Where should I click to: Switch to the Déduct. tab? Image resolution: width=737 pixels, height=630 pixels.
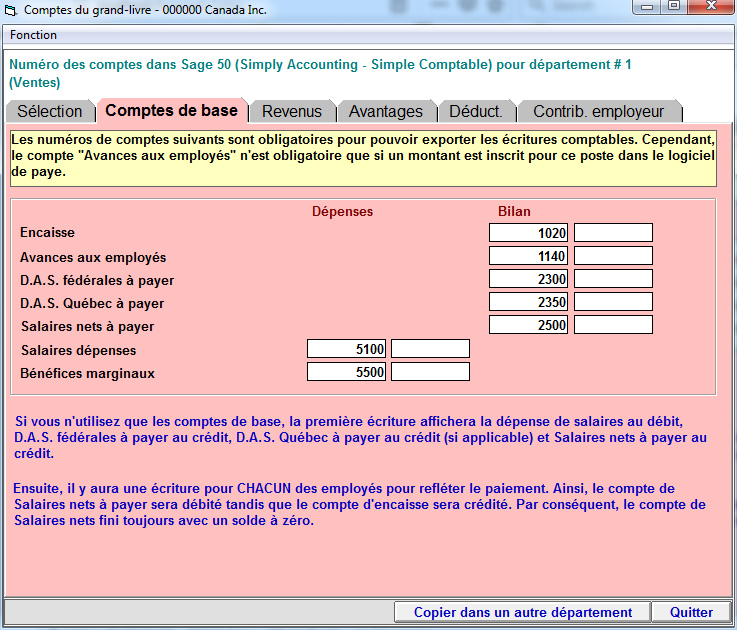coord(476,111)
